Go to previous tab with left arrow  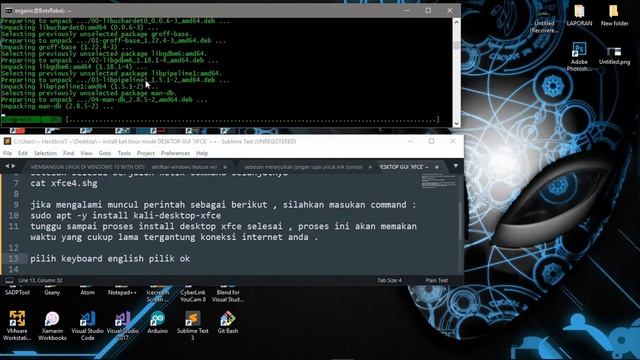7,166
